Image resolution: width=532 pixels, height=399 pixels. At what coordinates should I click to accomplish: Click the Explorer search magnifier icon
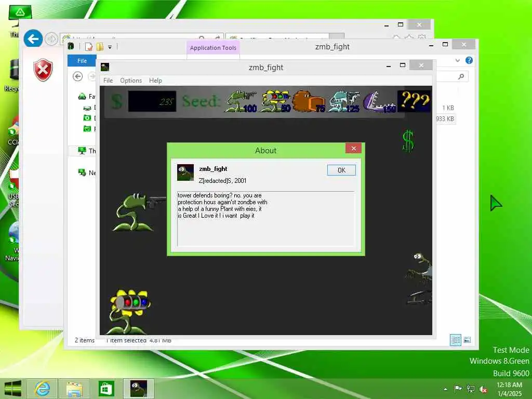[x=461, y=77]
